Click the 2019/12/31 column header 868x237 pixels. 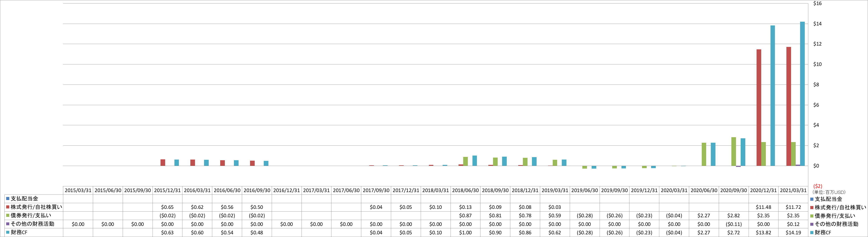pyautogui.click(x=644, y=191)
